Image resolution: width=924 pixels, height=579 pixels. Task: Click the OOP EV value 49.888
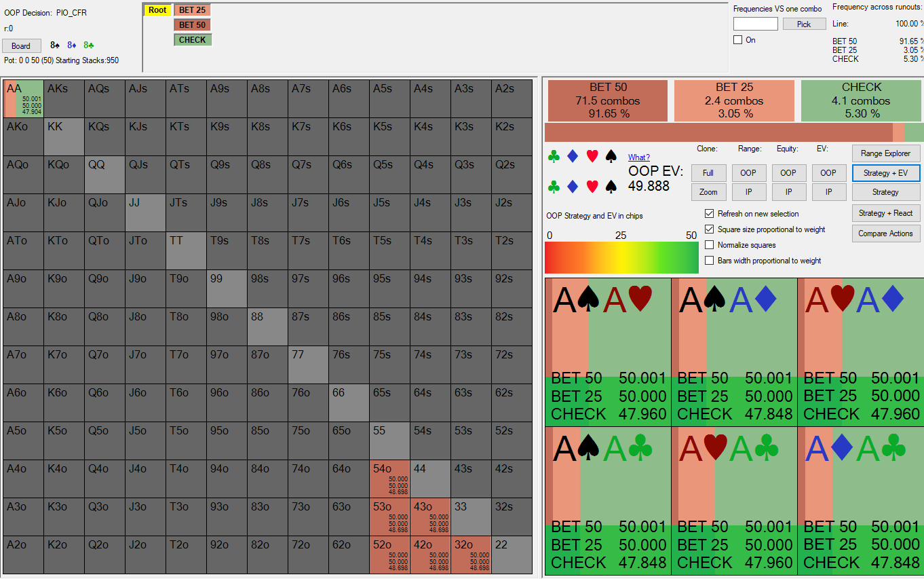tap(649, 186)
